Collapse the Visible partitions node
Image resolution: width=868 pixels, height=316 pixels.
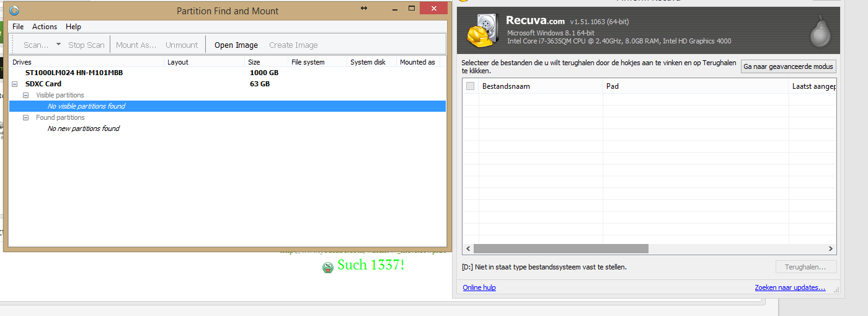(x=25, y=95)
